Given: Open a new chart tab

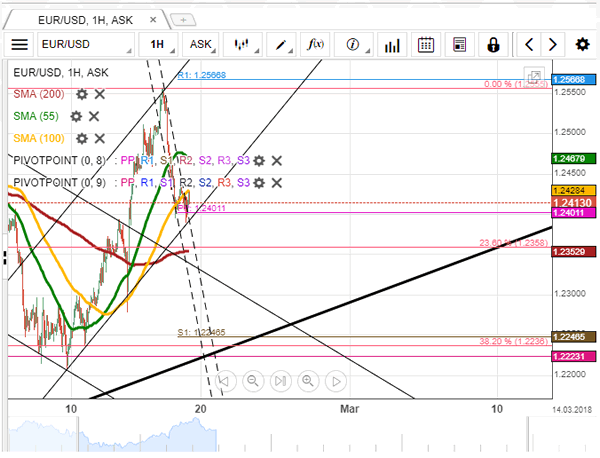Looking at the screenshot, I should click(183, 19).
